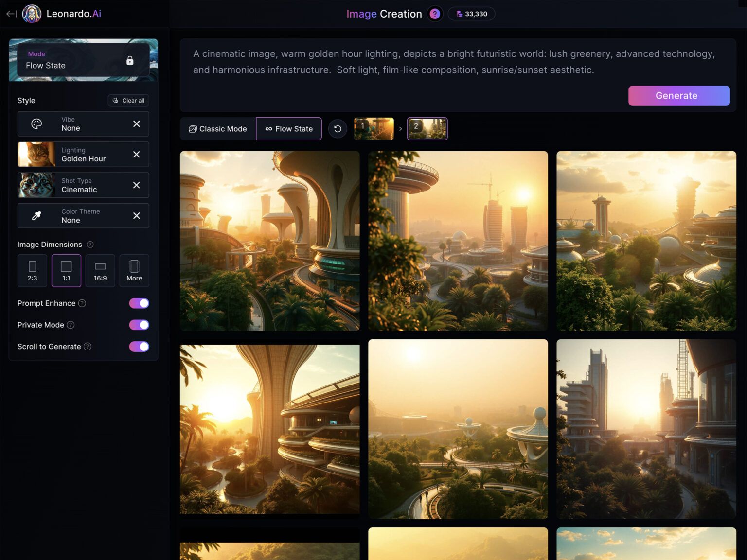Open image with tall skyscrapers and scaffolding

pyautogui.click(x=646, y=429)
